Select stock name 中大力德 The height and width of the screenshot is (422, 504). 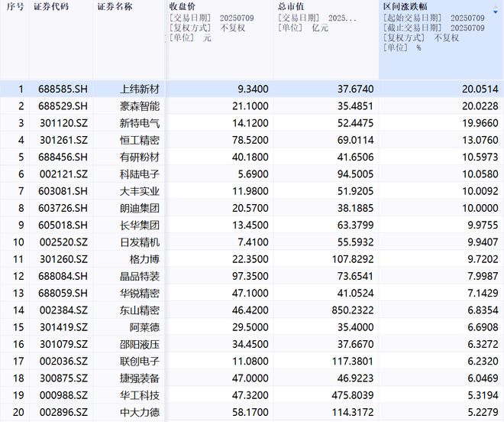pyautogui.click(x=140, y=412)
